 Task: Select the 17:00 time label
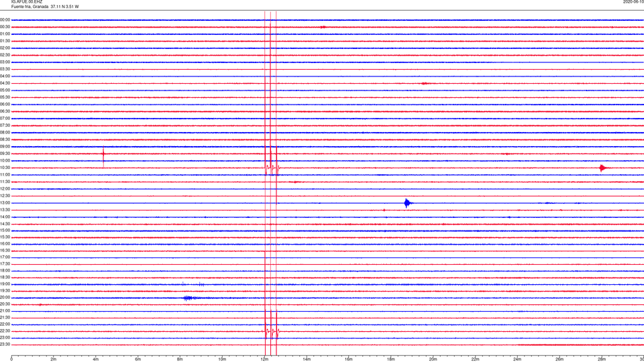pos(5,257)
